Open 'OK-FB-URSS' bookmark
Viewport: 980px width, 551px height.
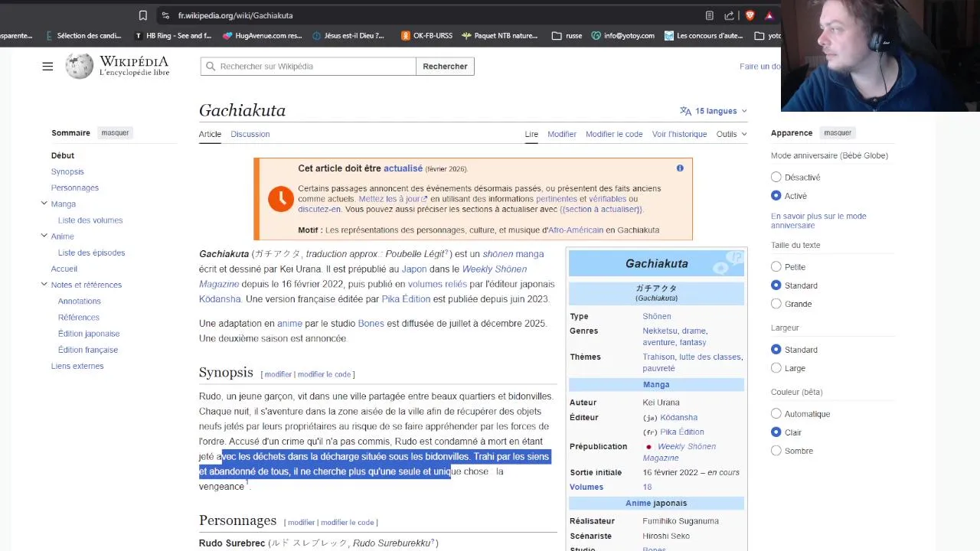[426, 36]
